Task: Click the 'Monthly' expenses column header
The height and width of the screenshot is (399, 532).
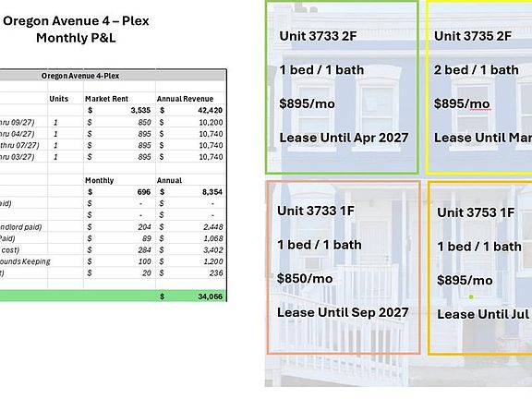Action: pyautogui.click(x=100, y=180)
